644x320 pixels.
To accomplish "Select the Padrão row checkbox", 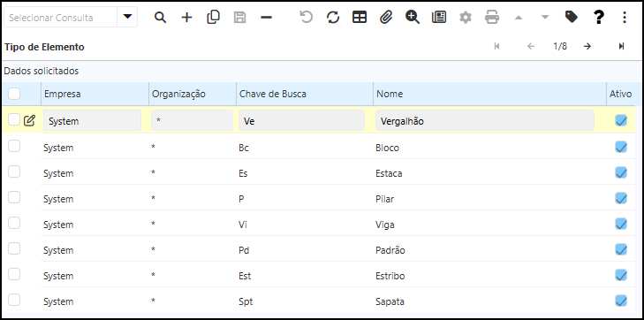I will pyautogui.click(x=14, y=248).
